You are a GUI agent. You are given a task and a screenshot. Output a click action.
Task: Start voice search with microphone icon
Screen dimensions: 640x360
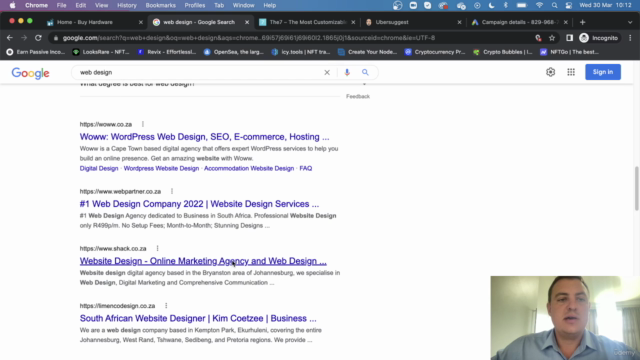click(347, 72)
